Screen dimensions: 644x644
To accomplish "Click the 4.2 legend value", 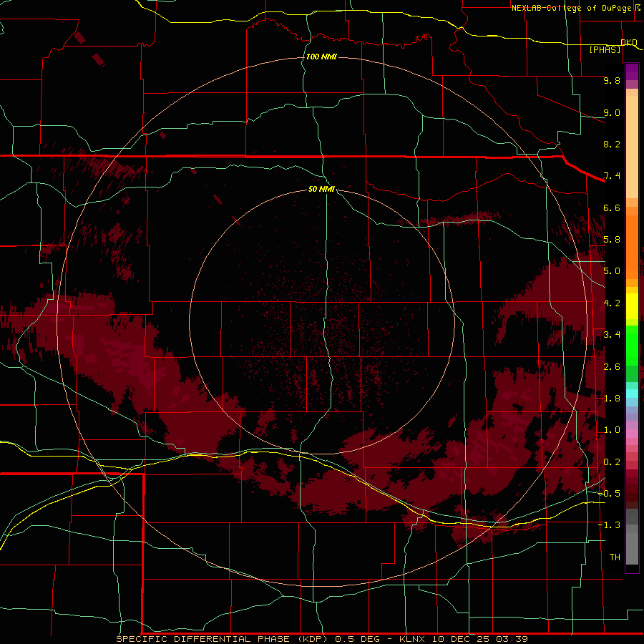I will click(612, 303).
